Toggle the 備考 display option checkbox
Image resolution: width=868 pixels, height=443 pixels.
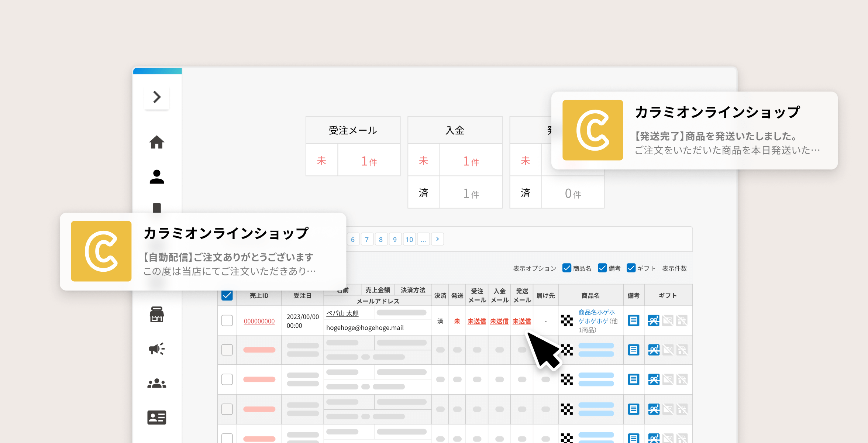[602, 268]
